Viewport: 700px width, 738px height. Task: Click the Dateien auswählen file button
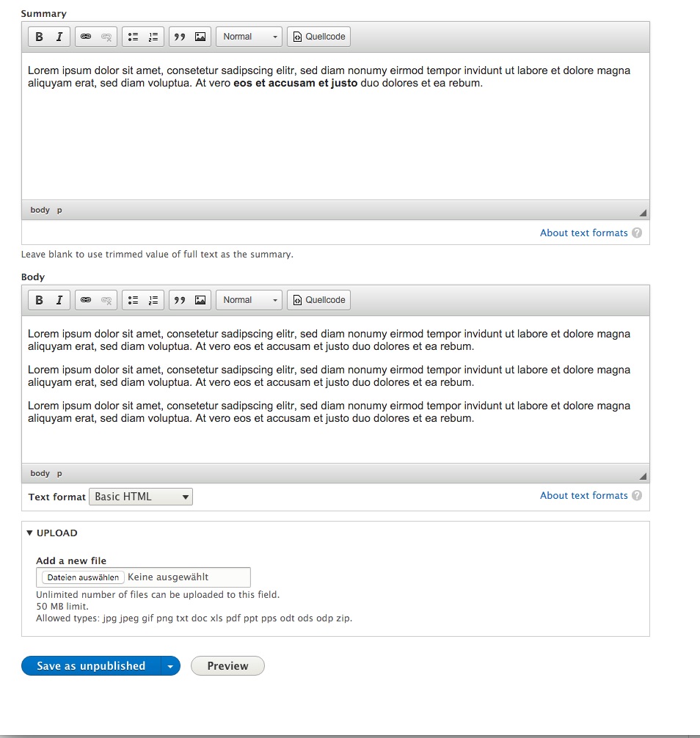[x=83, y=577]
